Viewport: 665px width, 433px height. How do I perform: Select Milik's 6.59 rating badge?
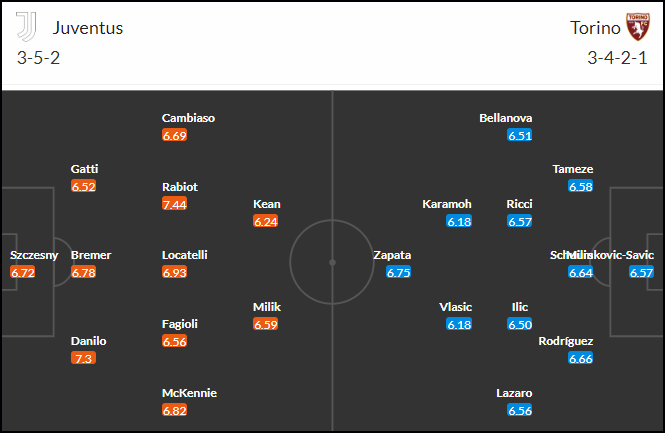coord(265,324)
